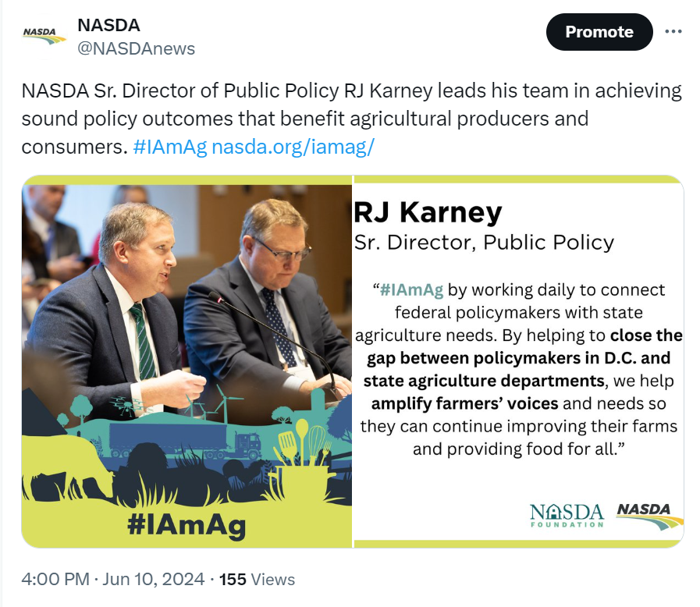700x607 pixels.
Task: Click the NASDA profile avatar logo
Action: click(x=44, y=37)
